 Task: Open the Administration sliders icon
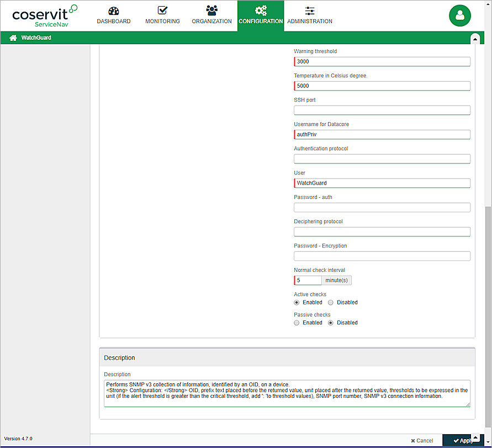(x=310, y=11)
